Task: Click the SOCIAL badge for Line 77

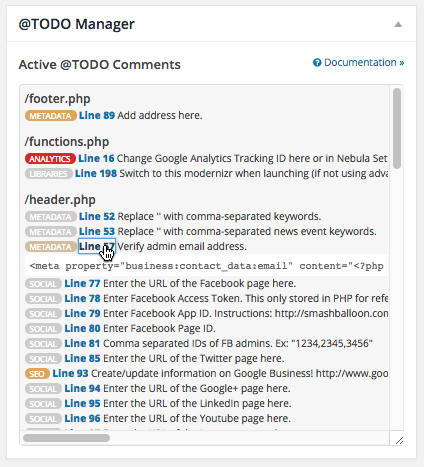Action: (x=43, y=284)
